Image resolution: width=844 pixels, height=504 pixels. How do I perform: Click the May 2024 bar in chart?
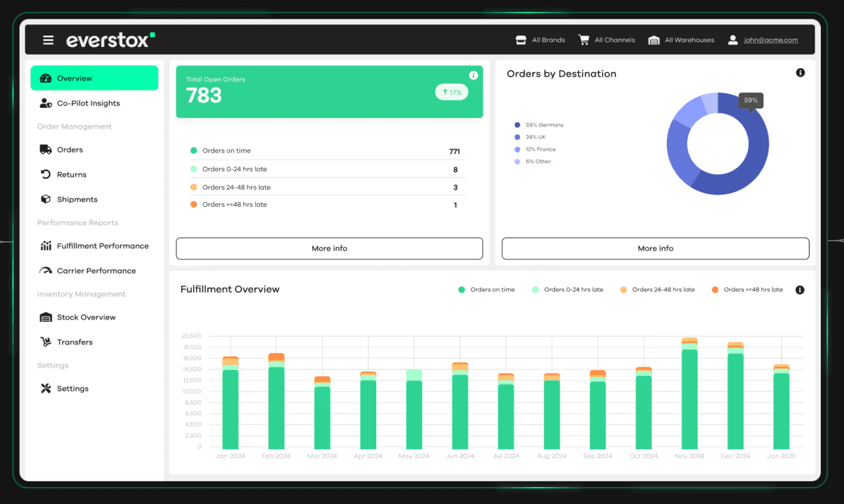[x=414, y=409]
